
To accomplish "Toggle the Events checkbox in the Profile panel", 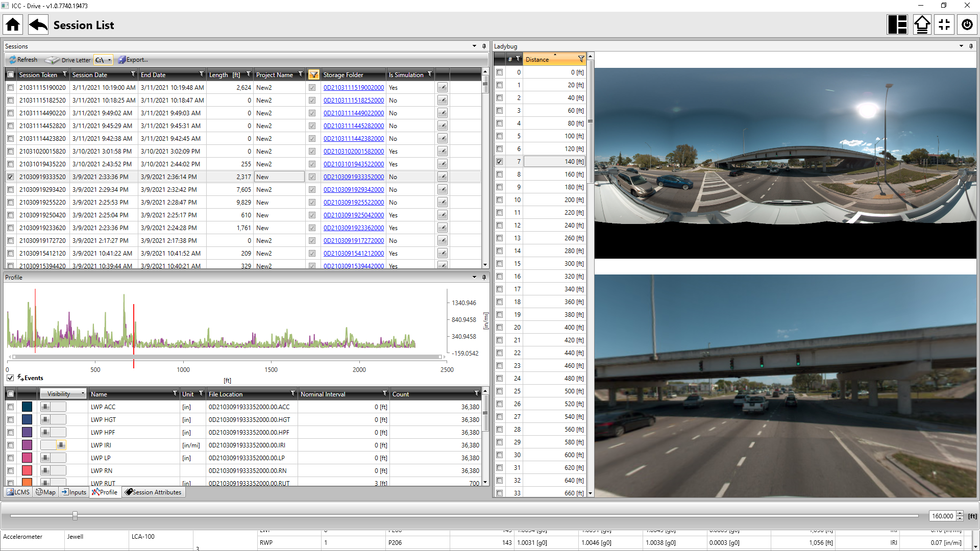I will [11, 378].
